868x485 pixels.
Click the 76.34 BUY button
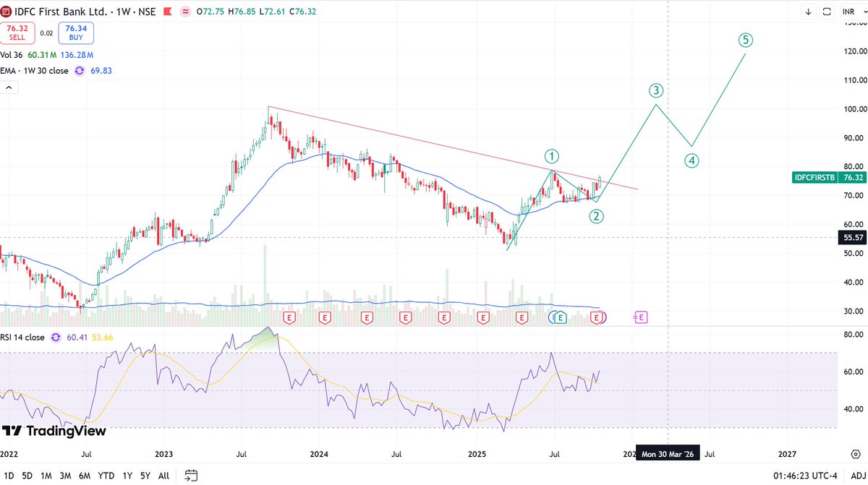76,33
